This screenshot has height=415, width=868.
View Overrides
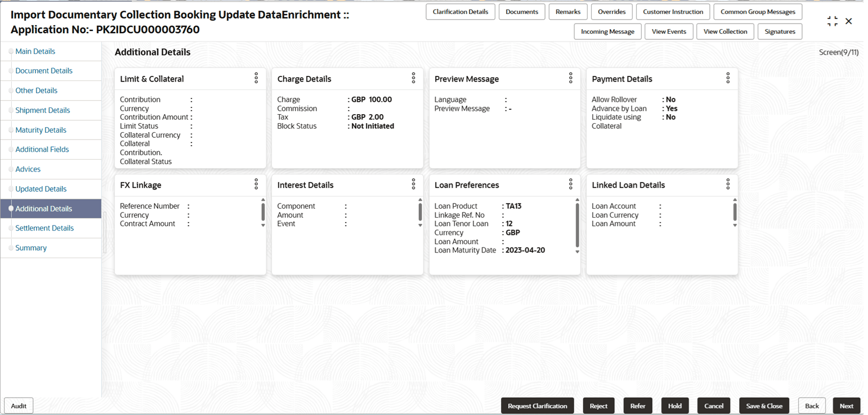(x=612, y=12)
